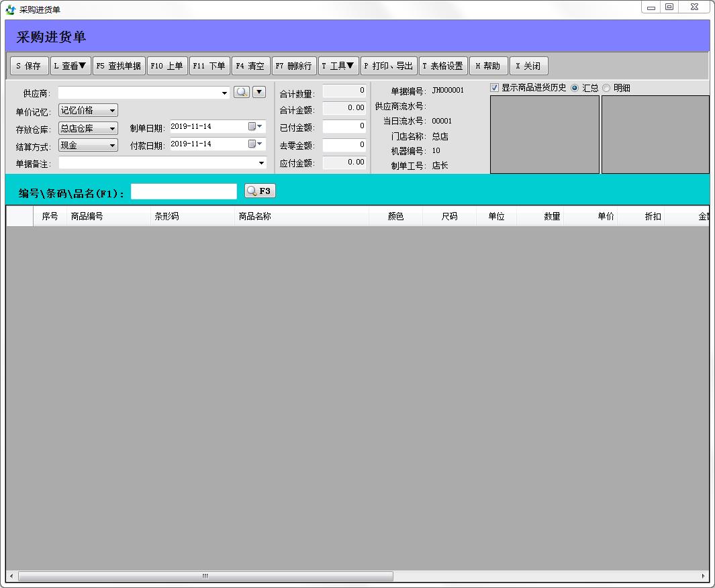Click the P 打印、导出 button
Screen dimensions: 715x588
coord(389,66)
